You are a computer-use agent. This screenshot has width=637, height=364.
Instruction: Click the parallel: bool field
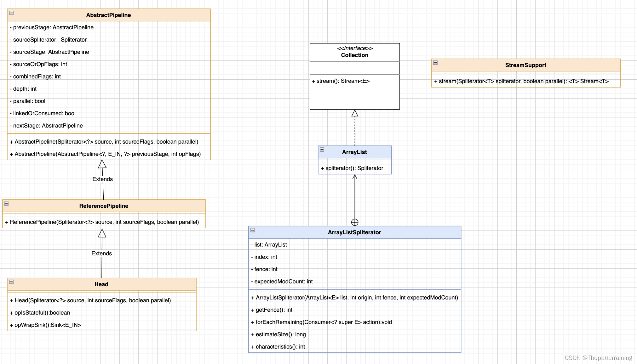109,101
